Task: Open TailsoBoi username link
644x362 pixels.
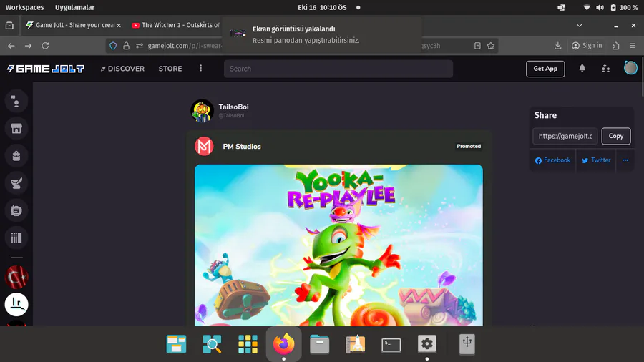Action: click(x=233, y=107)
